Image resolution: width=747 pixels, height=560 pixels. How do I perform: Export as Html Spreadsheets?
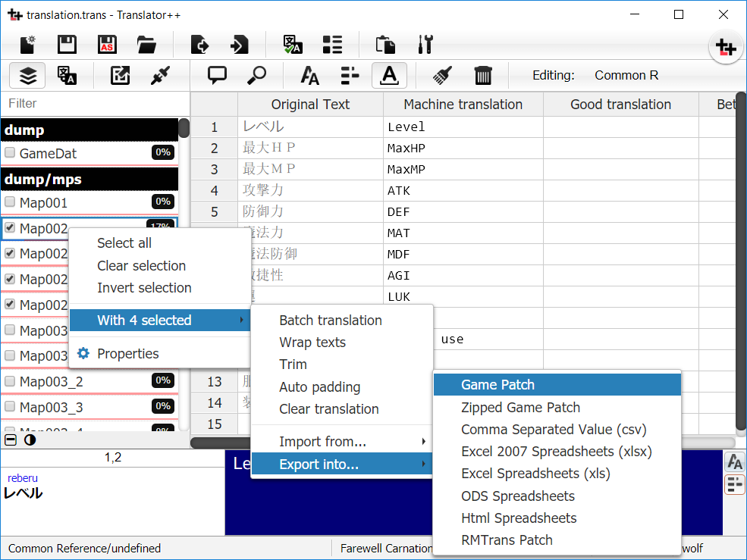point(557,518)
